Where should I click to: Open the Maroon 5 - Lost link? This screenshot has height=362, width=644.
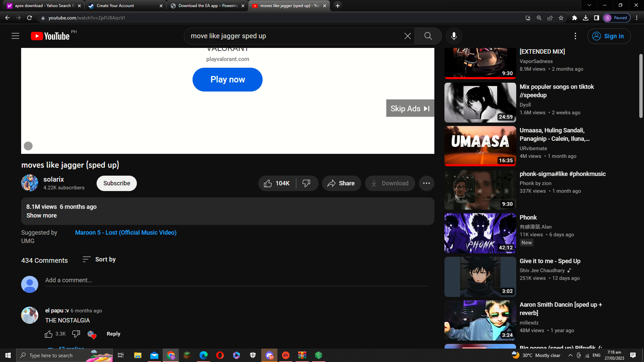pos(126,233)
